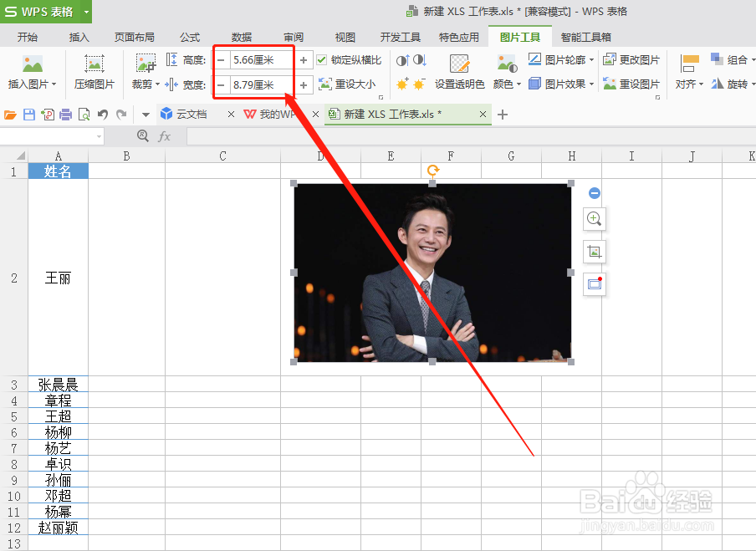This screenshot has width=756, height=551.
Task: Click the magnifier icon beside the selected image
Action: [x=595, y=219]
